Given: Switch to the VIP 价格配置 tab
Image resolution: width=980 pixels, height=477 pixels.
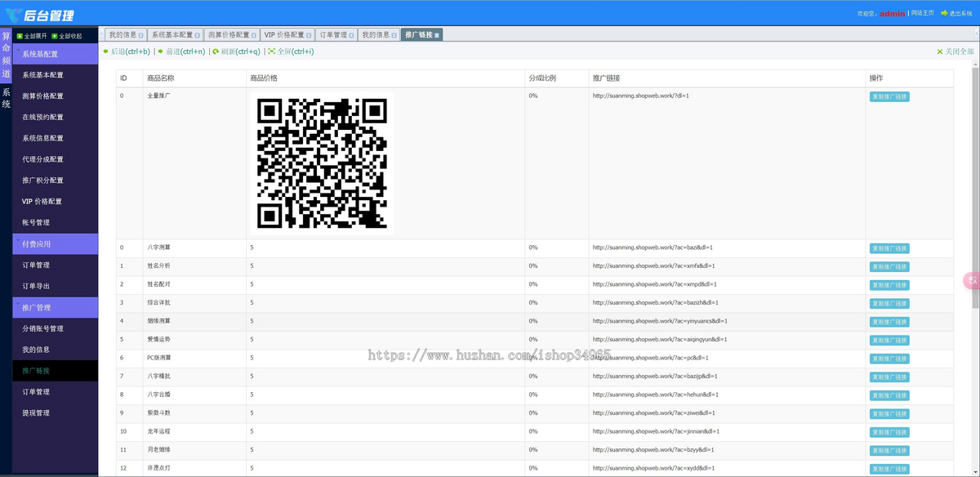Looking at the screenshot, I should click(x=287, y=35).
